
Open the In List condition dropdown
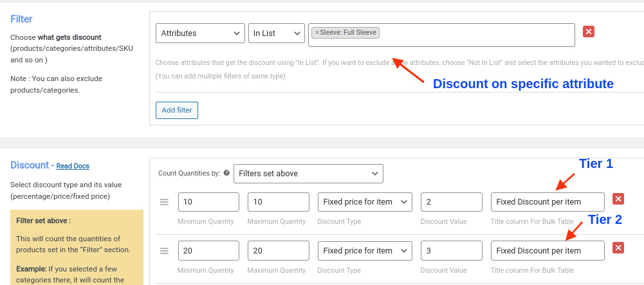pyautogui.click(x=277, y=33)
